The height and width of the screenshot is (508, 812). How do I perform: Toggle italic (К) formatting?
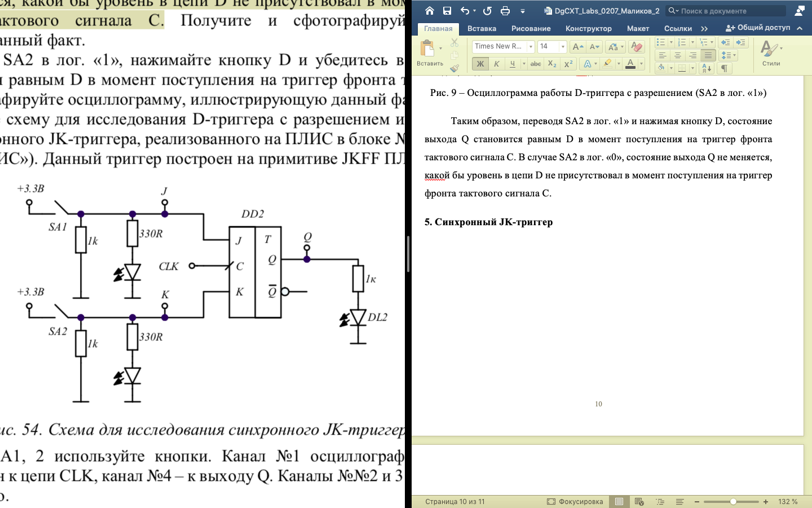[496, 64]
